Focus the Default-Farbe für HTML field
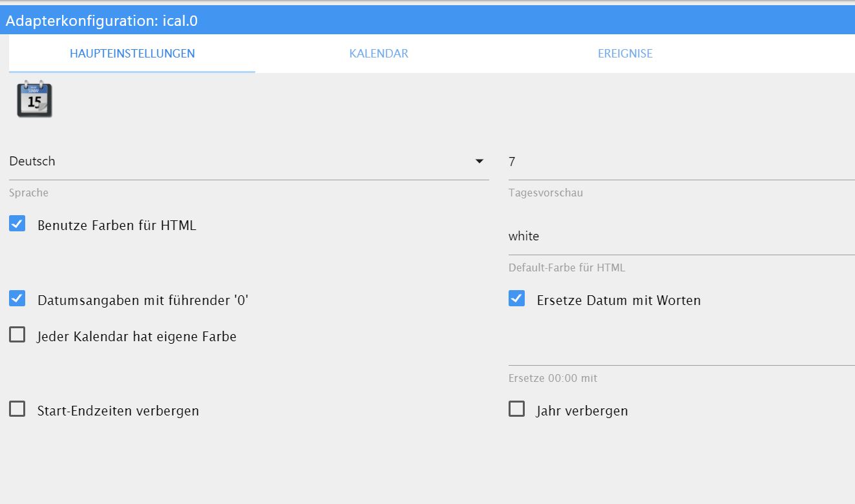Image resolution: width=855 pixels, height=504 pixels. [x=679, y=236]
